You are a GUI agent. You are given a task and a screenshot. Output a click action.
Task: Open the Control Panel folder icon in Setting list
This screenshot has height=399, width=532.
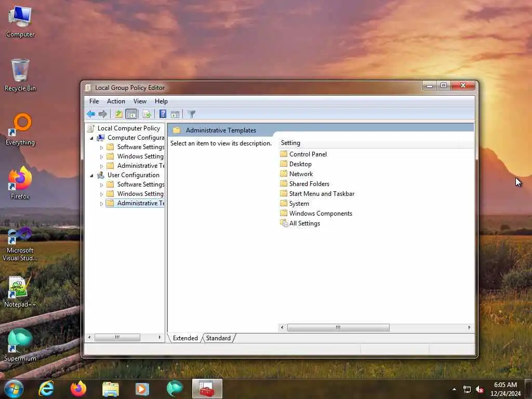(284, 154)
